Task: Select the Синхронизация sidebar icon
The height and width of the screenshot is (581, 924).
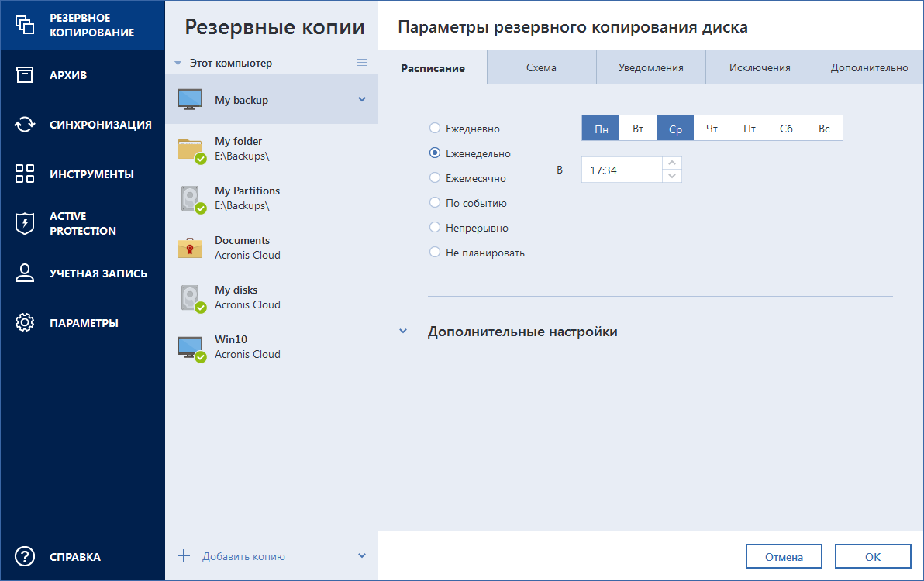Action: pyautogui.click(x=26, y=124)
